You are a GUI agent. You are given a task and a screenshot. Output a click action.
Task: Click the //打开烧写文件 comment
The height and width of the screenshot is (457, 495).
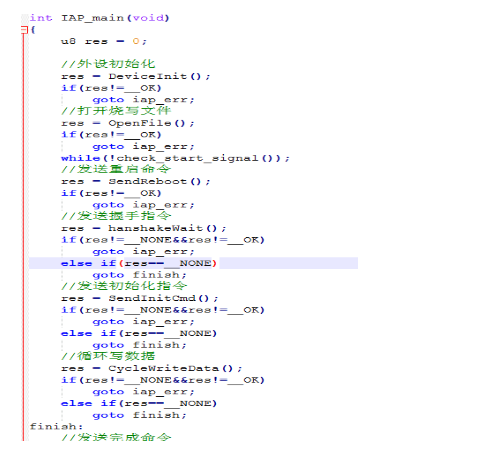(116, 111)
